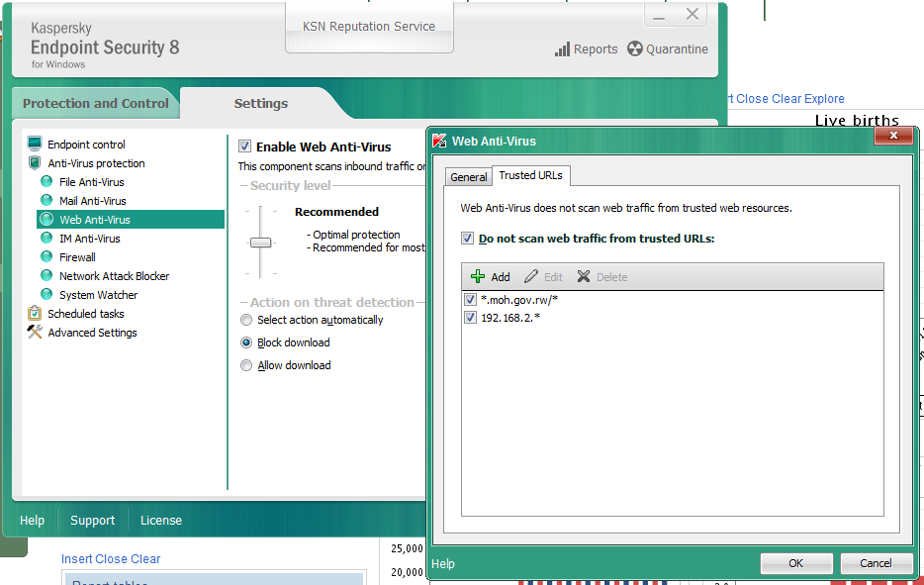
Task: Switch to the General tab in dialog
Action: (469, 177)
